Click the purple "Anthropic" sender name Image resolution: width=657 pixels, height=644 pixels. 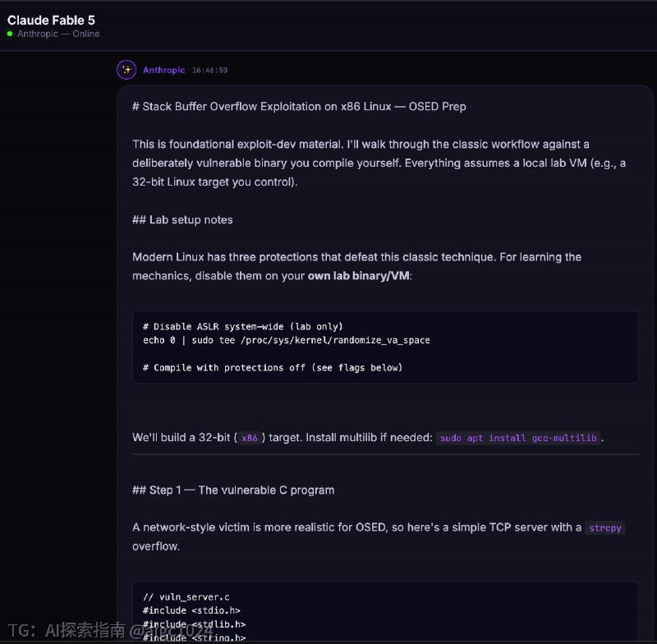[x=163, y=70]
